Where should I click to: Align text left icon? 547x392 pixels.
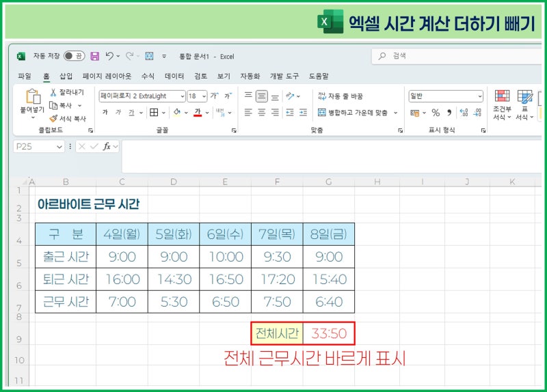(x=248, y=112)
